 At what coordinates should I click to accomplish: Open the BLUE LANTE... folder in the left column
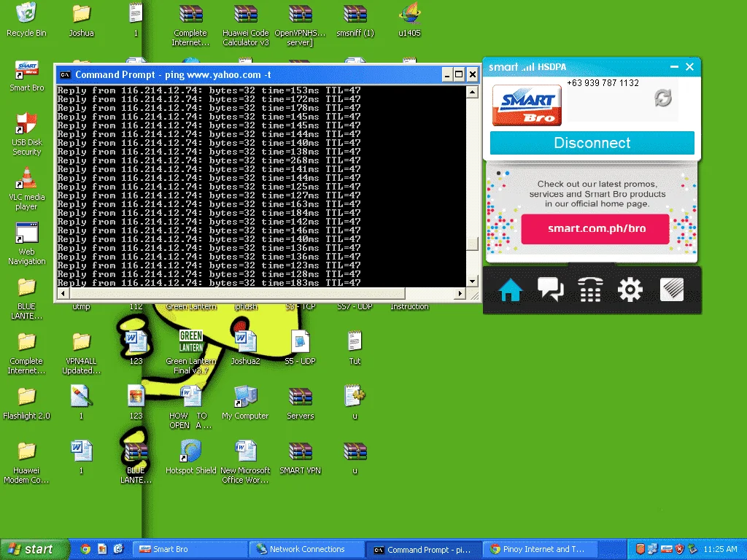point(27,298)
